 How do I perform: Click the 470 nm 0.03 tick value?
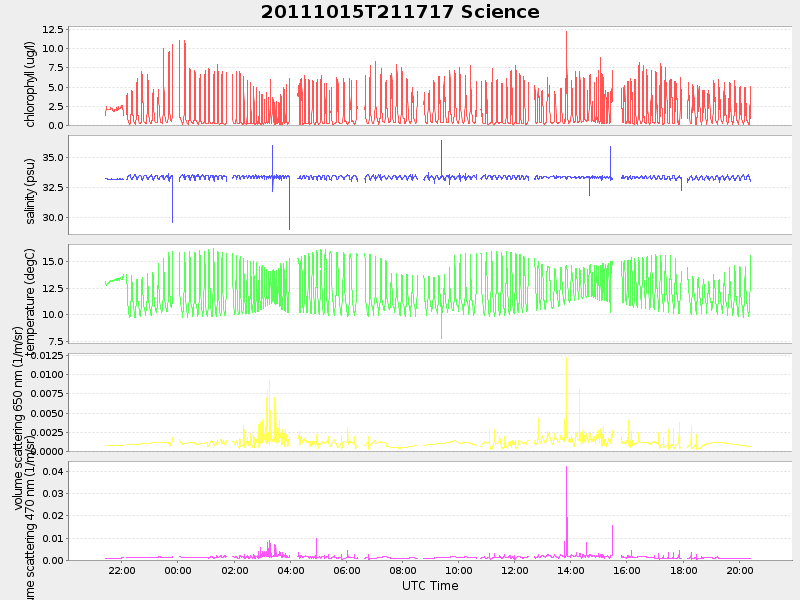[54, 493]
